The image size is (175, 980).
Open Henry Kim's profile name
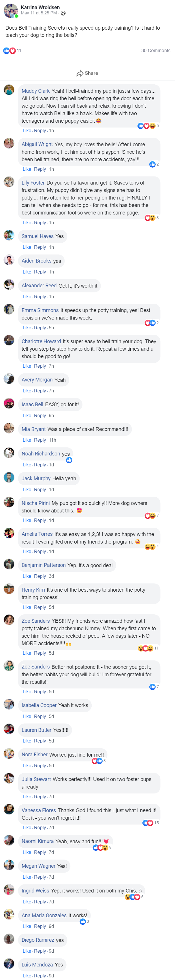33,590
